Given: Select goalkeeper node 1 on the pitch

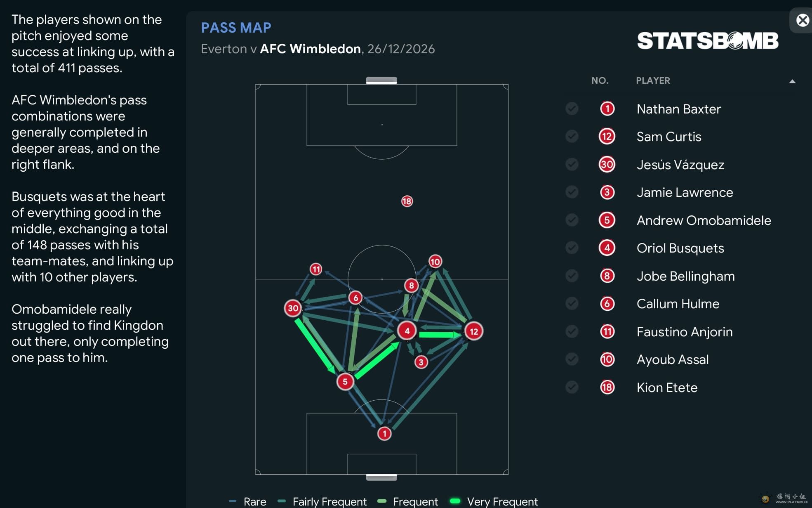Looking at the screenshot, I should [x=384, y=433].
